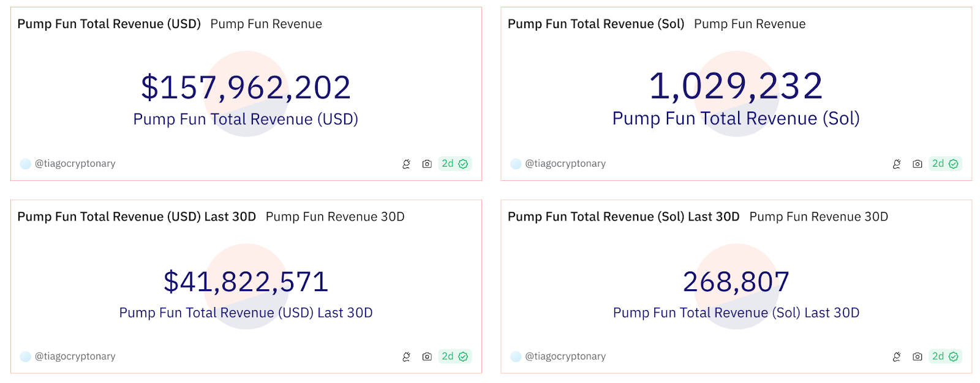Click the 2d badge in Revenue (Sol) Last 30D panel
980x383 pixels.
(x=944, y=357)
